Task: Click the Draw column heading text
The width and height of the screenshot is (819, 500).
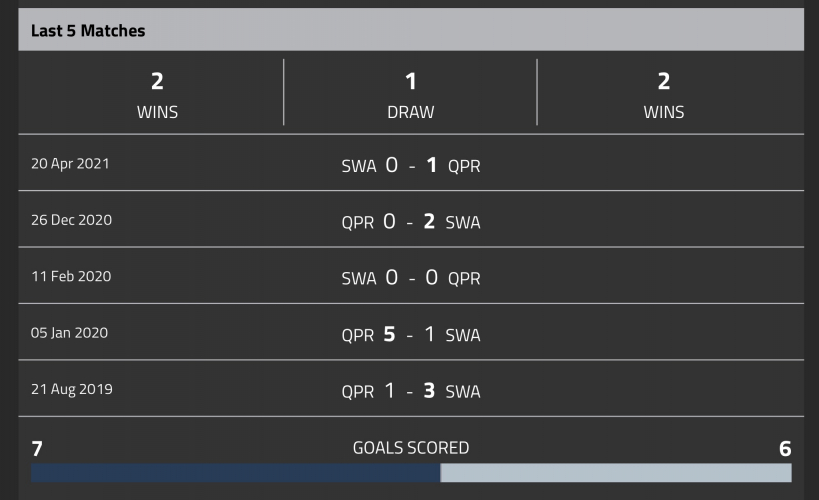Action: [x=411, y=112]
